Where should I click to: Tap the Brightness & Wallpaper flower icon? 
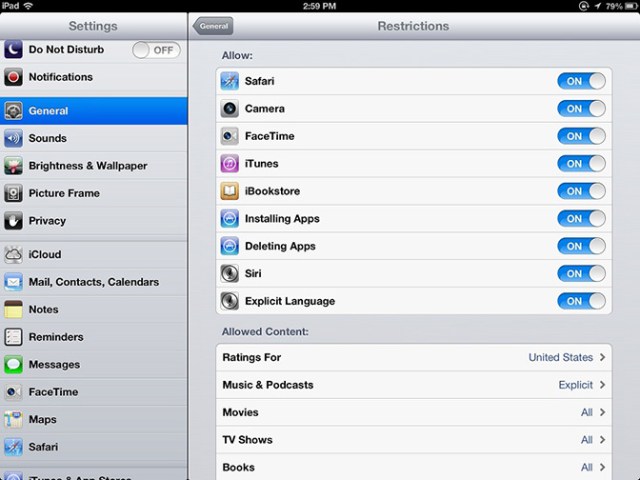click(13, 166)
